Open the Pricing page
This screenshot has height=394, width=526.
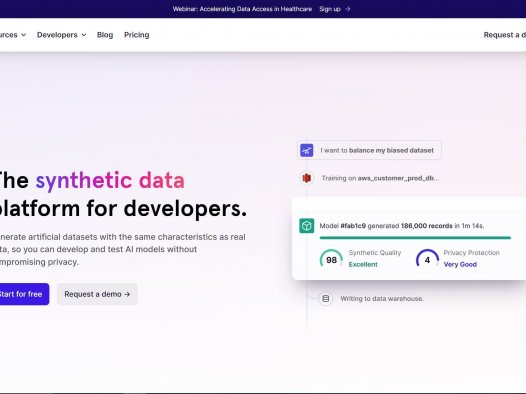point(137,35)
